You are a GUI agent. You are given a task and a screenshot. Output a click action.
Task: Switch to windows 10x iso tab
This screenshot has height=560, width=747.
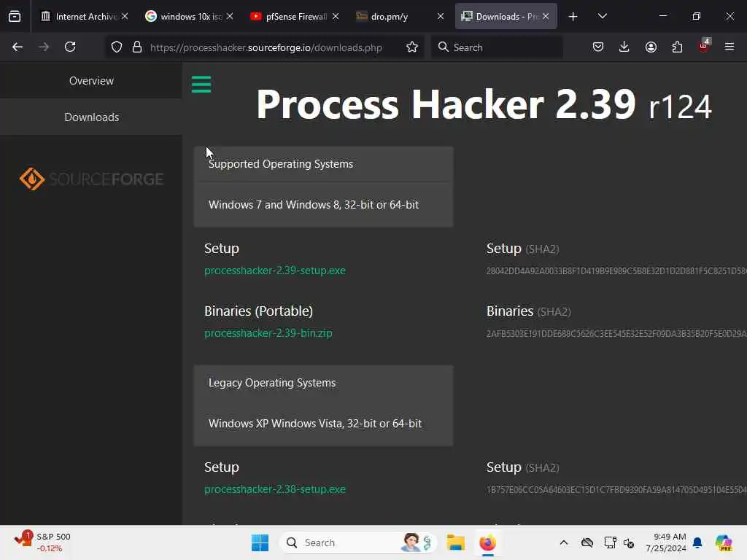point(185,16)
